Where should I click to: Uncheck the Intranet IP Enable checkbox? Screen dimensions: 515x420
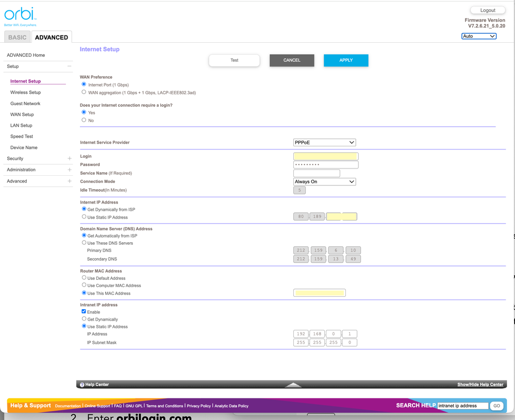84,312
